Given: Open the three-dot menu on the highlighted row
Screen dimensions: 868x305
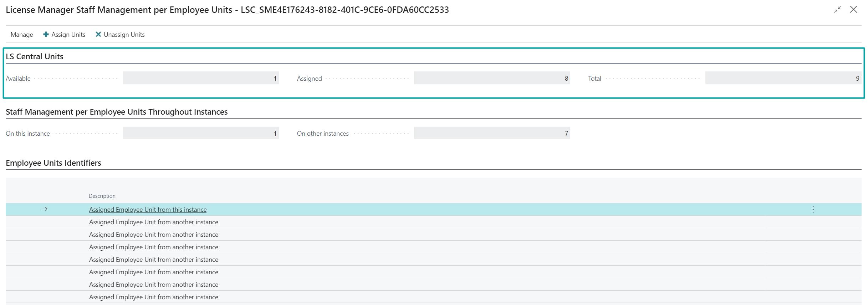Looking at the screenshot, I should click(813, 210).
